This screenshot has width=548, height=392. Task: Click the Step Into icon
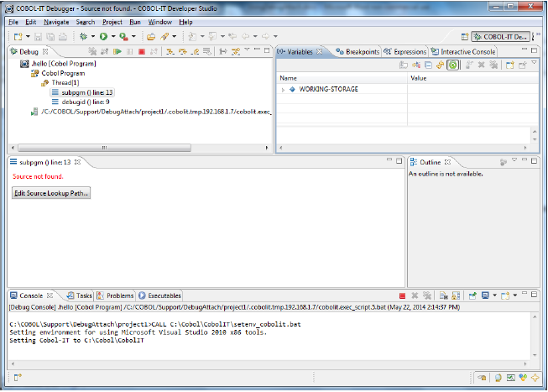[170, 52]
